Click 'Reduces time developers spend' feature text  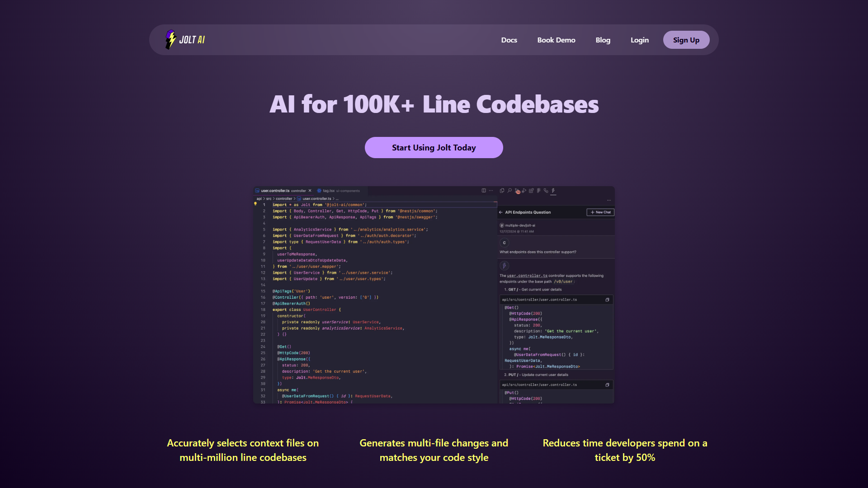tap(625, 450)
